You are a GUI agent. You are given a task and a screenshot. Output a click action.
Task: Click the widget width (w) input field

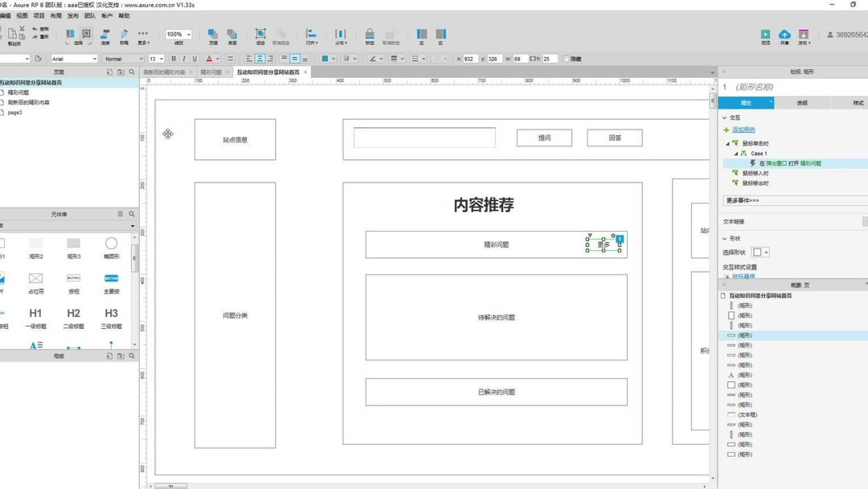520,58
